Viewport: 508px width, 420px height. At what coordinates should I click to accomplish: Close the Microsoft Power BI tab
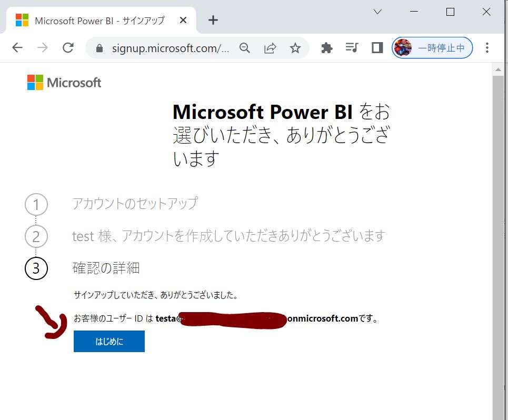[x=183, y=21]
